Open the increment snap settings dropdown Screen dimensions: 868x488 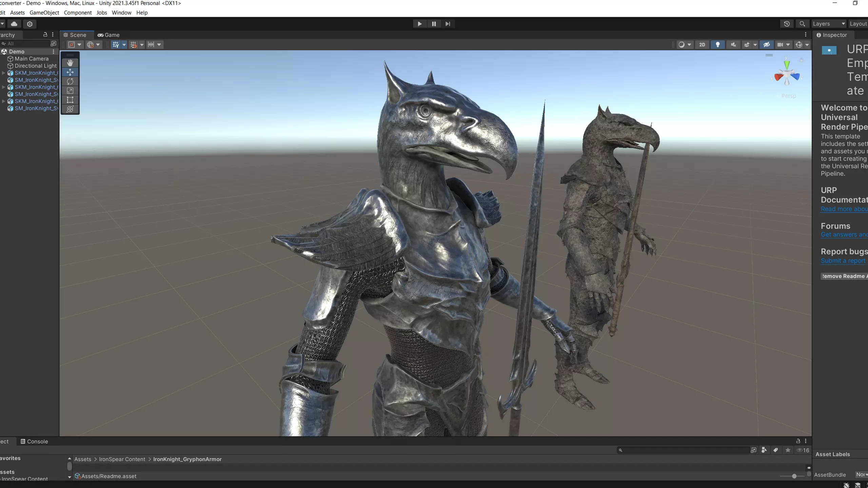[x=159, y=45]
